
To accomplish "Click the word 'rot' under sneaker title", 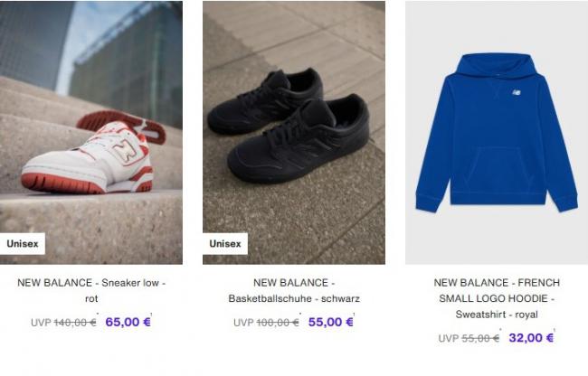I will (91, 299).
